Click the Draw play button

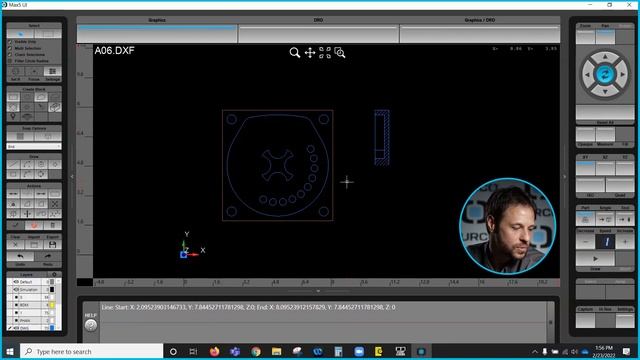coord(595,259)
